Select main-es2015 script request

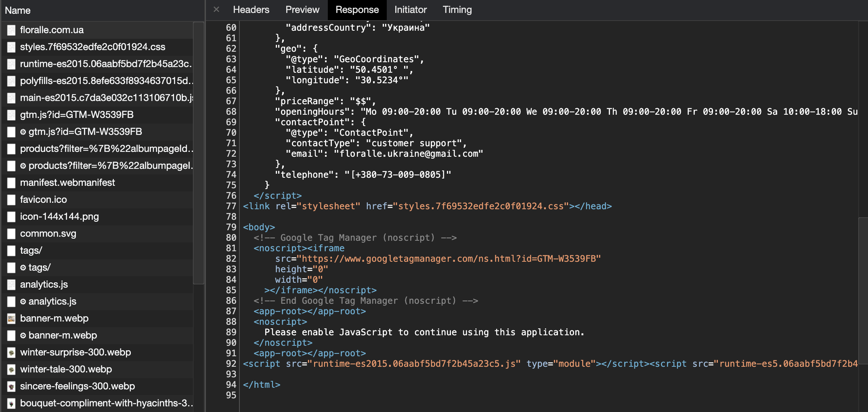click(97, 98)
